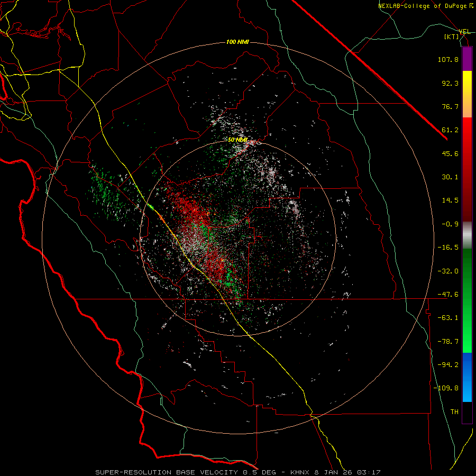Viewport: 476px width, 476px height.
Task: Select the -0.9 velocity scale value
Action: (450, 224)
